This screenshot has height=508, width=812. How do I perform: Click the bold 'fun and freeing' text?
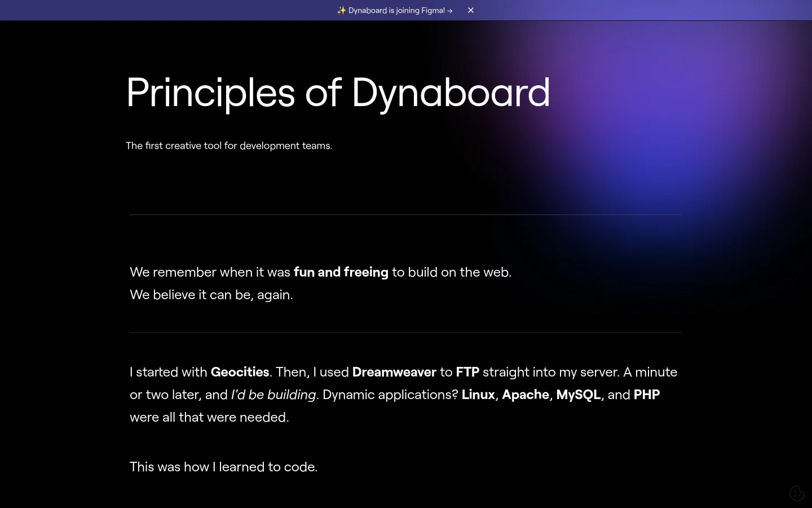coord(341,272)
